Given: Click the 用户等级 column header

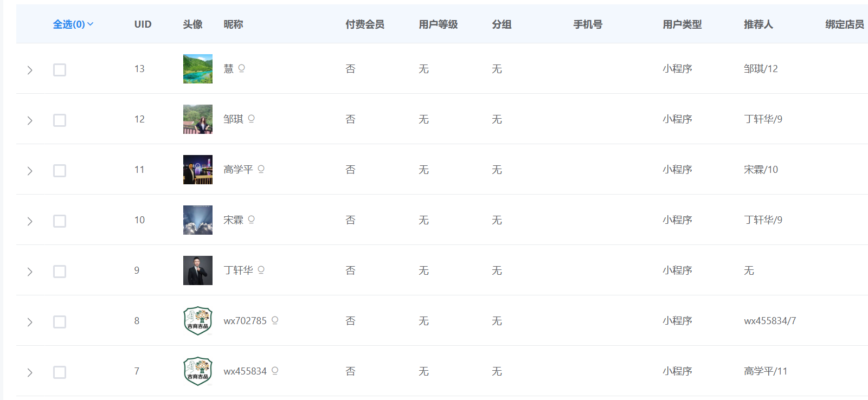Looking at the screenshot, I should (x=438, y=24).
